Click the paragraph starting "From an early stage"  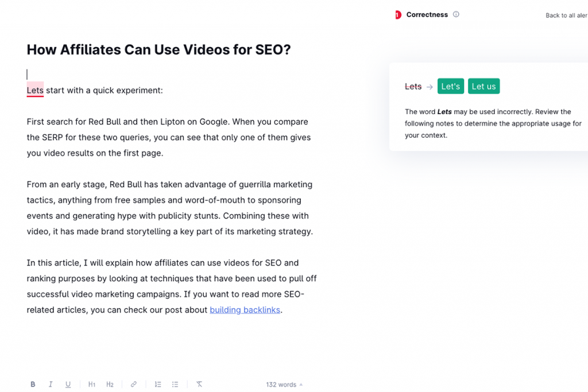tap(170, 208)
